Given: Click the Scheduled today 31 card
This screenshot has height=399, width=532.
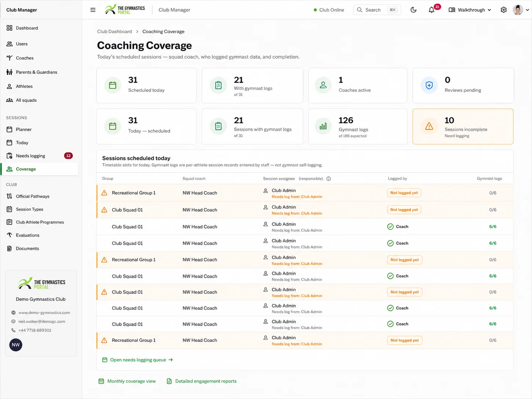Looking at the screenshot, I should point(146,86).
